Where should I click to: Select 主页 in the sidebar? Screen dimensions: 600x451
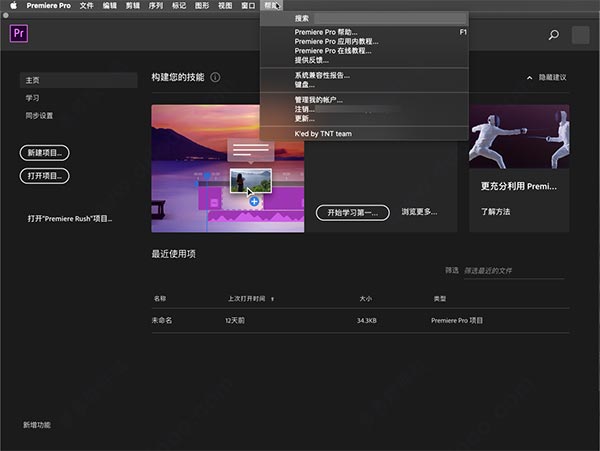(78, 80)
